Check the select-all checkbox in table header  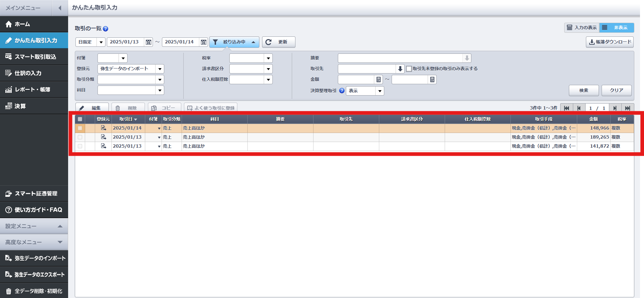(80, 119)
